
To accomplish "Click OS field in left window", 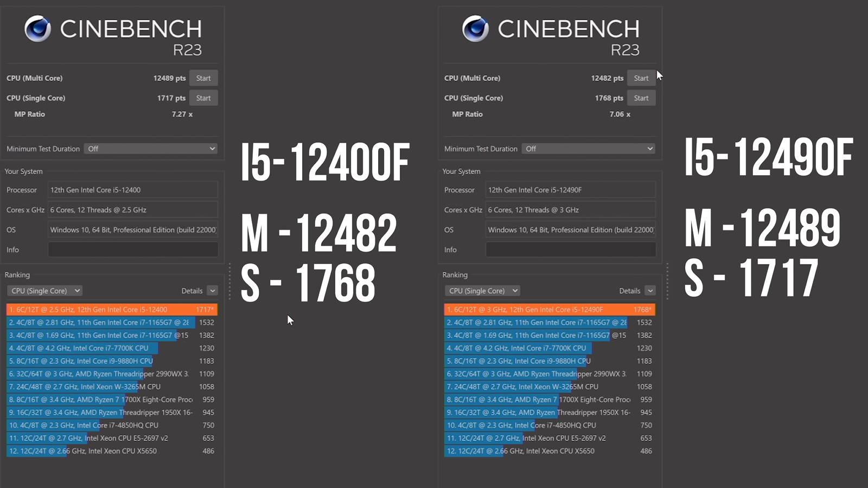I will (x=133, y=230).
